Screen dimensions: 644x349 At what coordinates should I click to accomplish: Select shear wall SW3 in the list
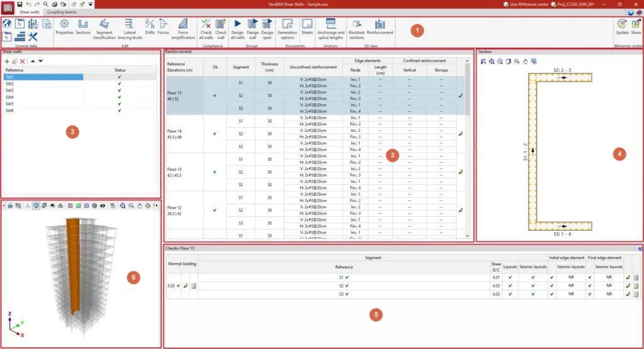pos(80,91)
